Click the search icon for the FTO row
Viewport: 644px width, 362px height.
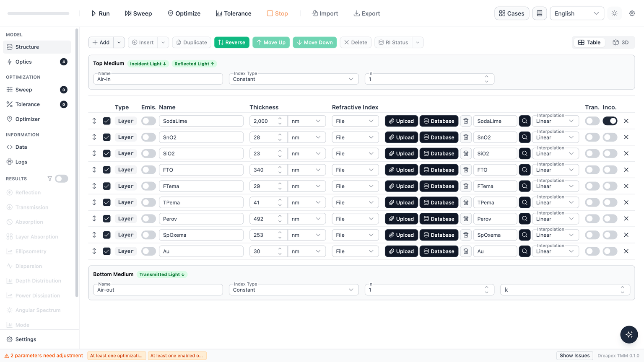coord(525,170)
